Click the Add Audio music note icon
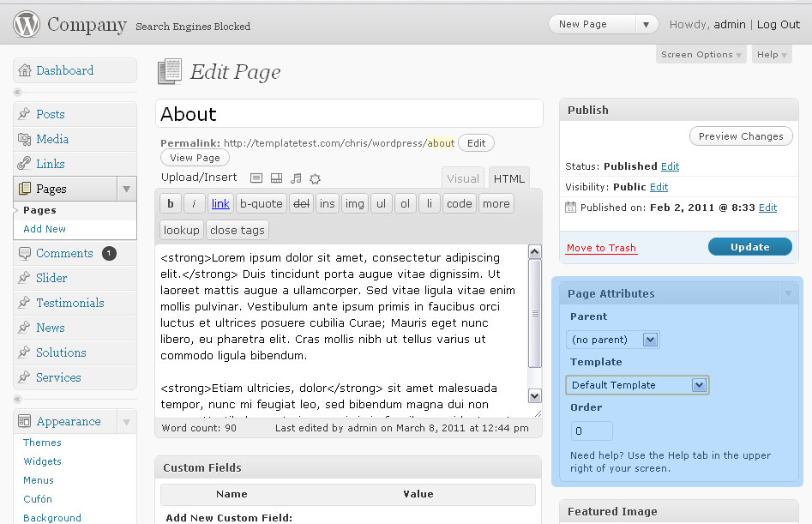 pyautogui.click(x=296, y=178)
